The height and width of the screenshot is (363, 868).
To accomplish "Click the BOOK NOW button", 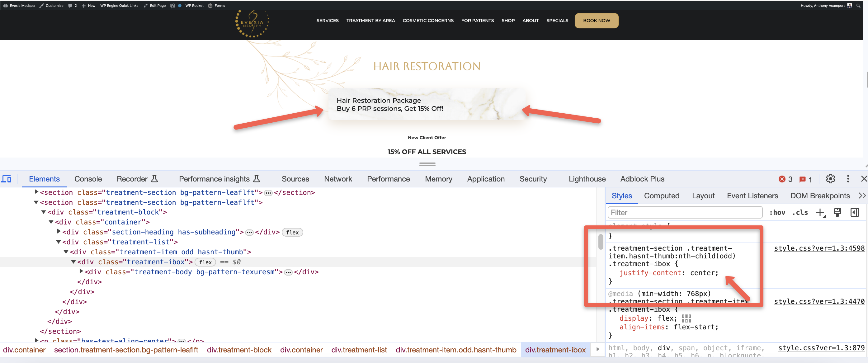I will click(597, 21).
